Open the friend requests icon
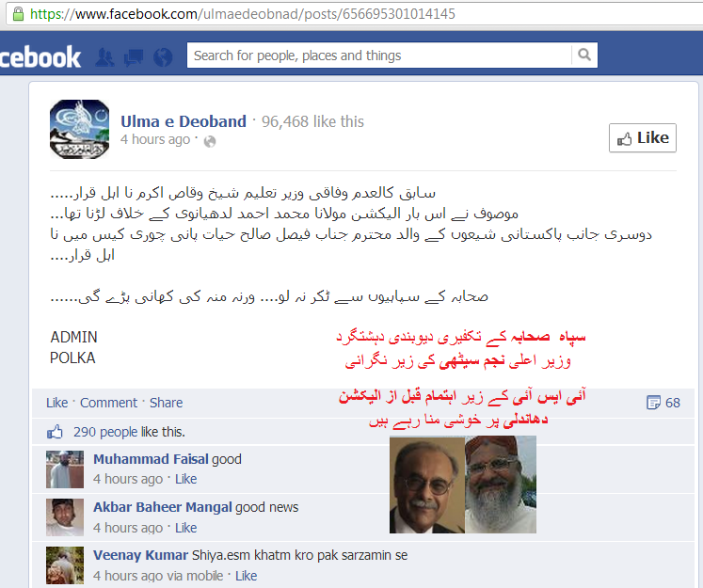The width and height of the screenshot is (703, 588). click(104, 57)
